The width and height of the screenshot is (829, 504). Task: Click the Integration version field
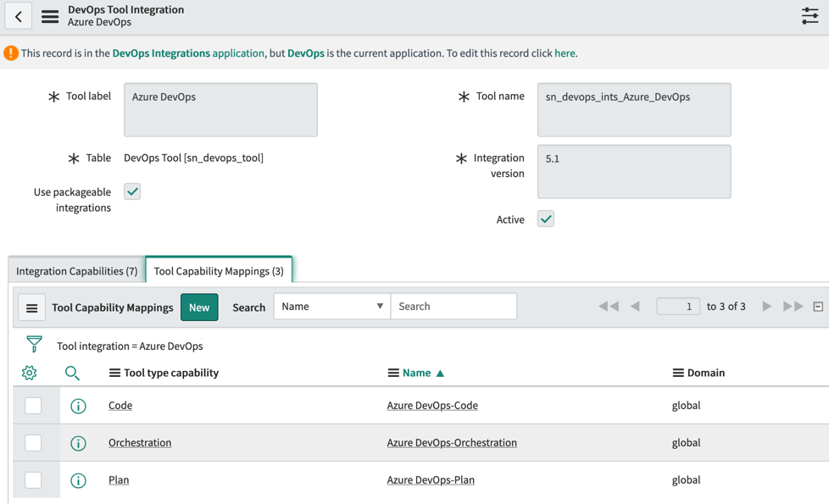[634, 172]
